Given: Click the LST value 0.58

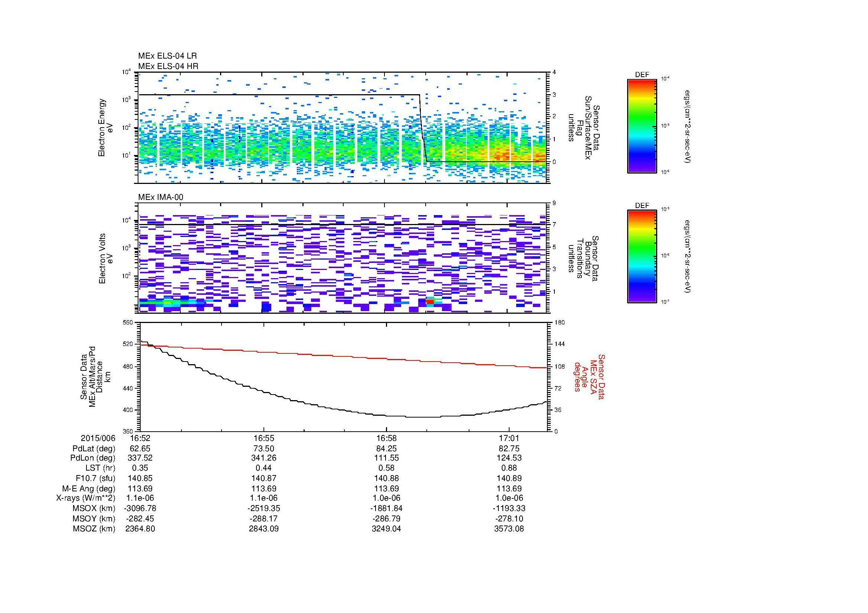Looking at the screenshot, I should pos(386,468).
